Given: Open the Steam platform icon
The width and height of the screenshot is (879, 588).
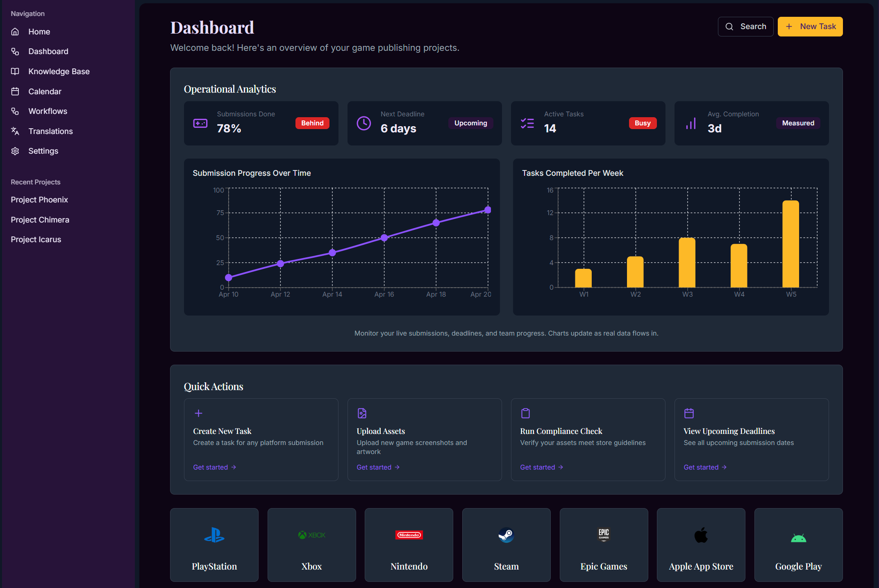Looking at the screenshot, I should (x=506, y=535).
